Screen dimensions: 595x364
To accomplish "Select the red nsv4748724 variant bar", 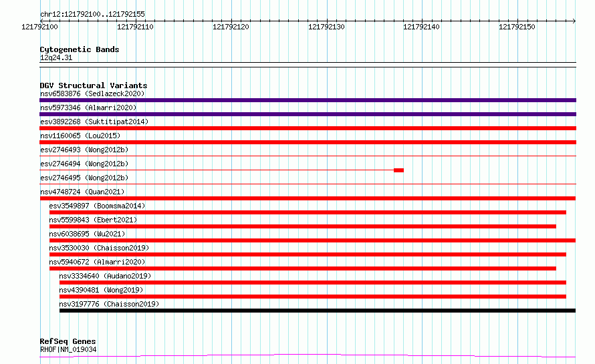I will click(308, 198).
